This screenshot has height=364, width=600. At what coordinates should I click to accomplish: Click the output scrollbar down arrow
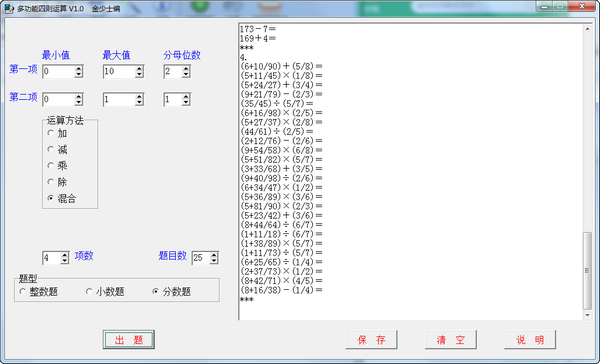point(587,315)
